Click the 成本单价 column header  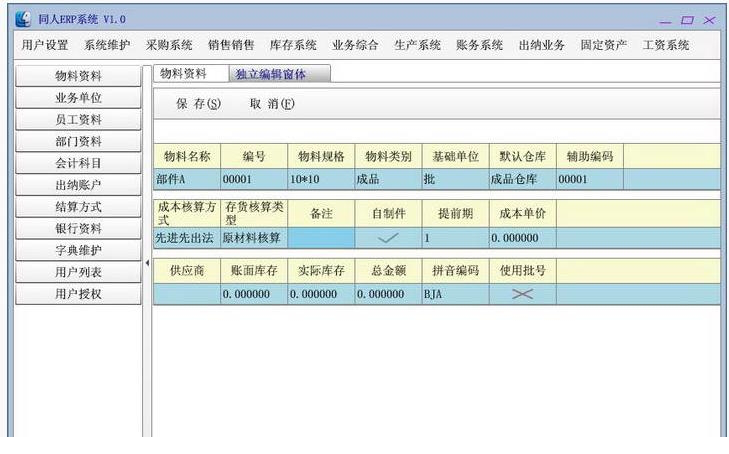pos(523,214)
